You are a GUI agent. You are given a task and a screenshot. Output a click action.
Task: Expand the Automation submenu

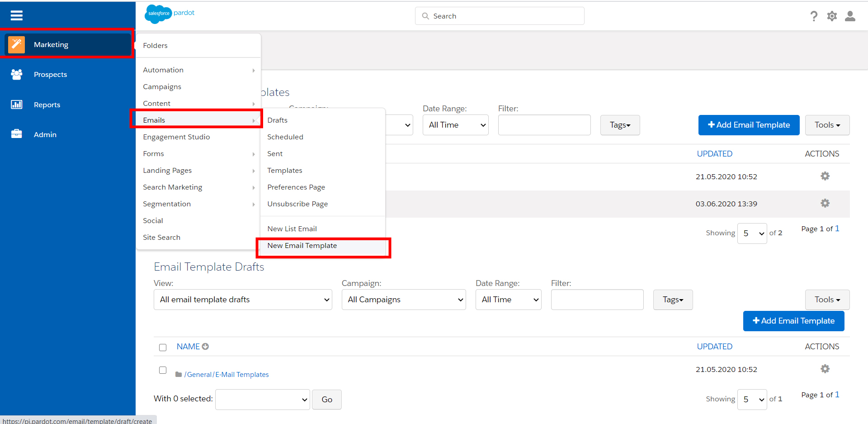coord(198,70)
